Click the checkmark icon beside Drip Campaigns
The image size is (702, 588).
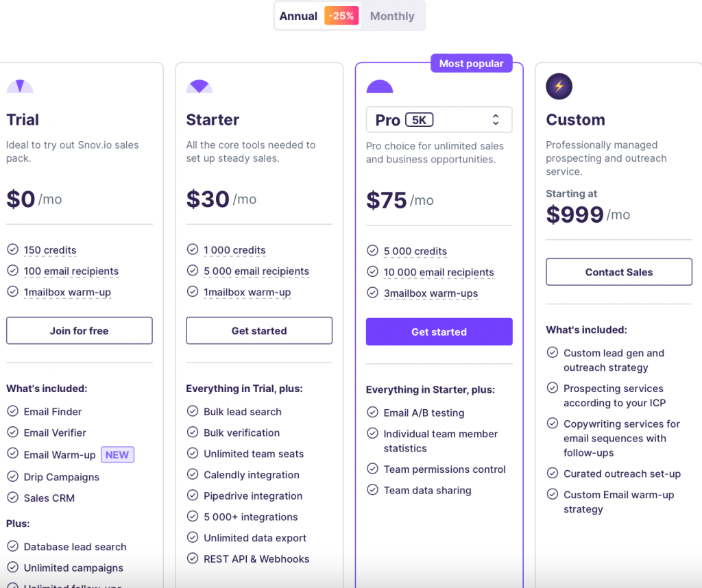(12, 476)
